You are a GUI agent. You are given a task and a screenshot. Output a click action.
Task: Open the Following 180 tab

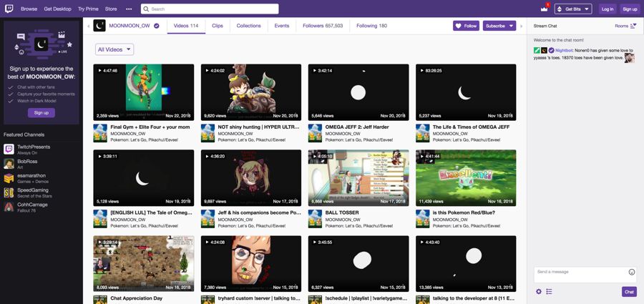(x=371, y=26)
